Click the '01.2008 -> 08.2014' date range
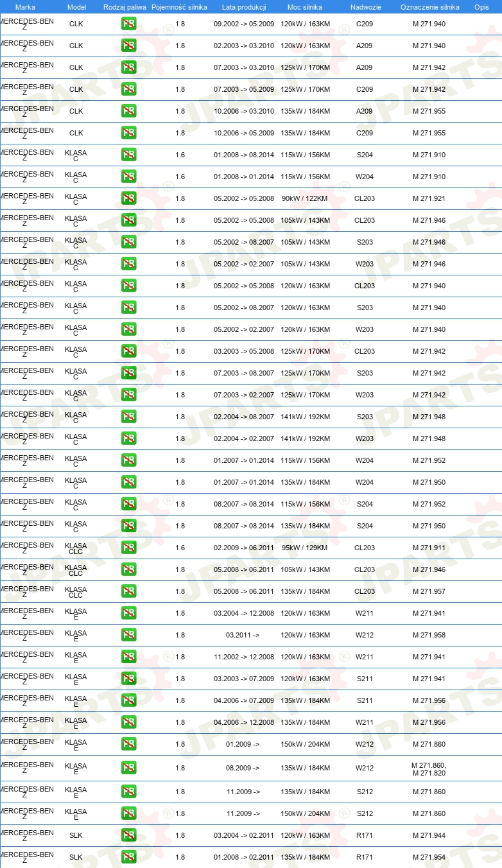This screenshot has width=502, height=868. (x=244, y=155)
